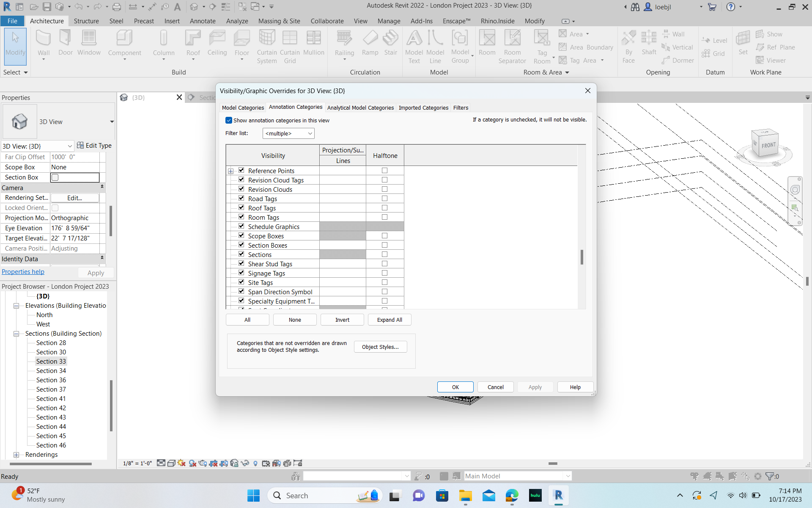Image resolution: width=812 pixels, height=508 pixels.
Task: Expand the Reference Points category row
Action: pos(231,171)
